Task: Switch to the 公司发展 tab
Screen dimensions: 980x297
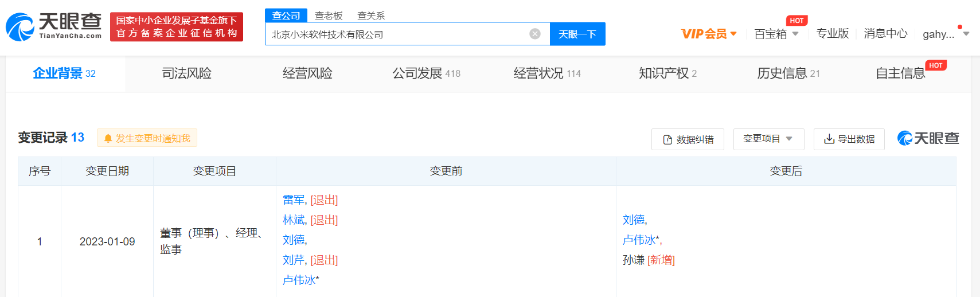Action: pos(426,73)
